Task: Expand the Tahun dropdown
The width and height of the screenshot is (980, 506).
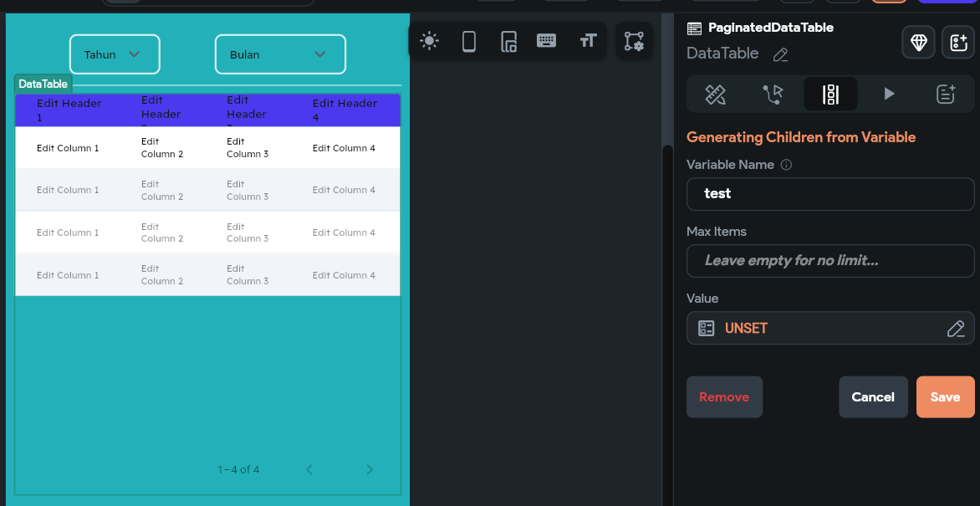Action: pos(115,54)
